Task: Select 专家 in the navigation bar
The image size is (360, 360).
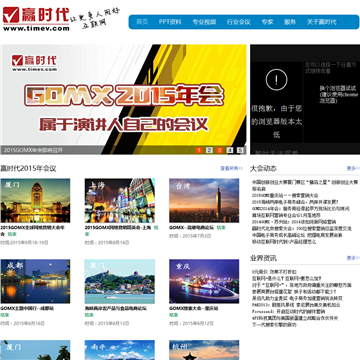Action: click(267, 22)
